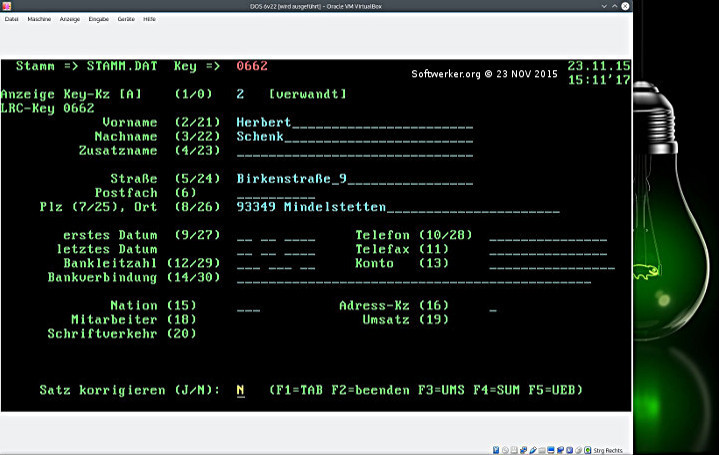The width and height of the screenshot is (720, 455).
Task: Open the Geräte menu
Action: (x=126, y=19)
